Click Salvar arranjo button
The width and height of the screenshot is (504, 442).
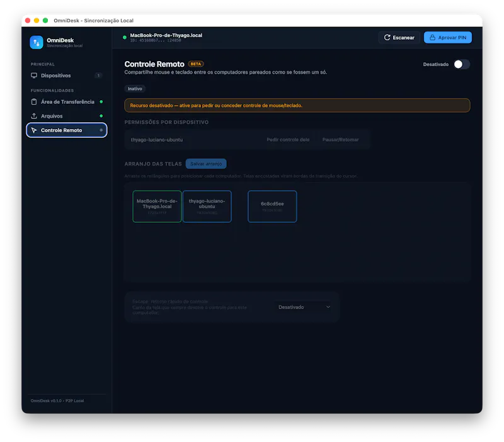(206, 164)
